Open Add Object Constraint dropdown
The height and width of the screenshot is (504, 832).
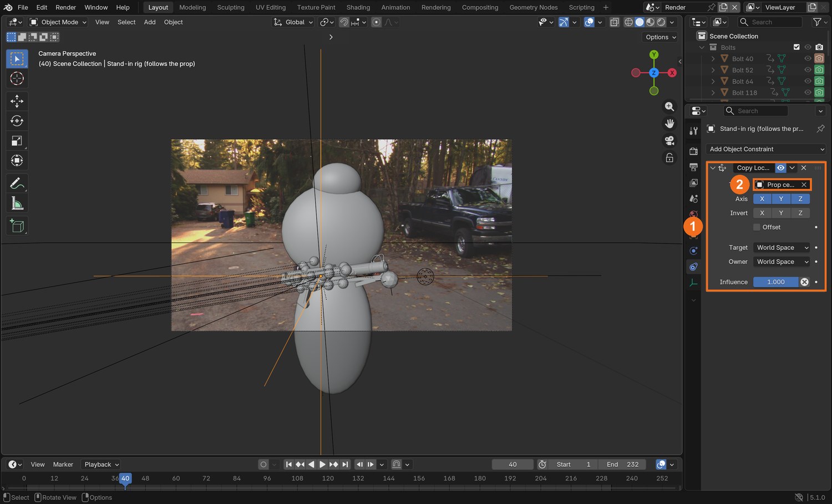coord(767,149)
